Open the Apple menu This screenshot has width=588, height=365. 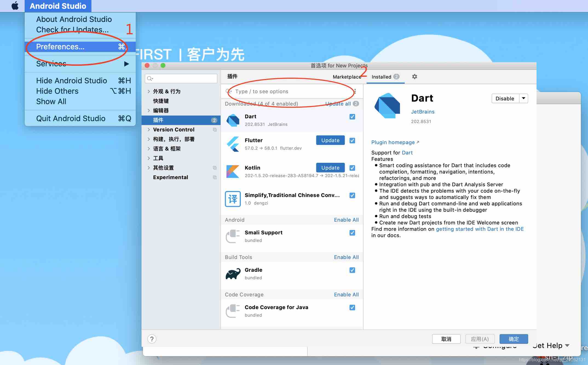15,6
